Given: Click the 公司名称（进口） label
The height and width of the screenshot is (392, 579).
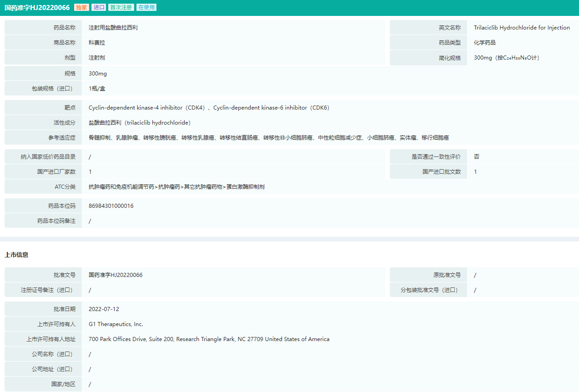Looking at the screenshot, I should (54, 354).
